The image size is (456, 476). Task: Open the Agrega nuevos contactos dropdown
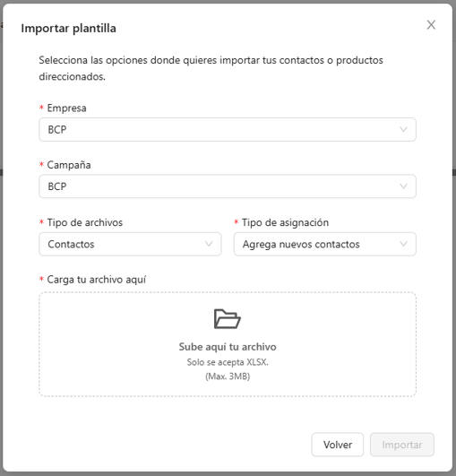325,244
